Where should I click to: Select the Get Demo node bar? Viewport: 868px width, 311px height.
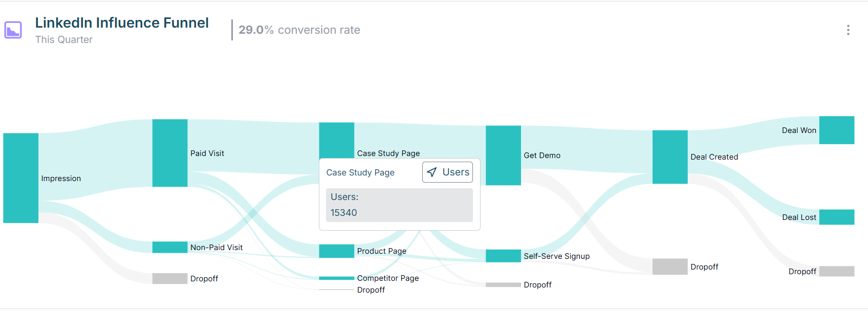coord(504,155)
